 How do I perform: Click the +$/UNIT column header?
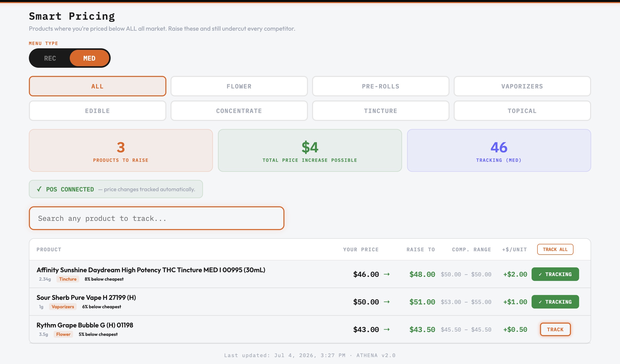514,249
